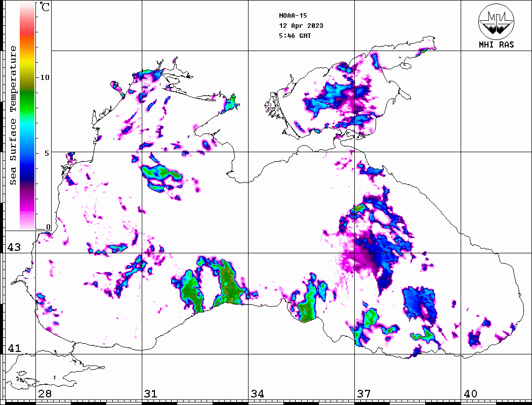This screenshot has width=532, height=405.
Task: Click the '5' colorbar tick label
Action: point(47,153)
